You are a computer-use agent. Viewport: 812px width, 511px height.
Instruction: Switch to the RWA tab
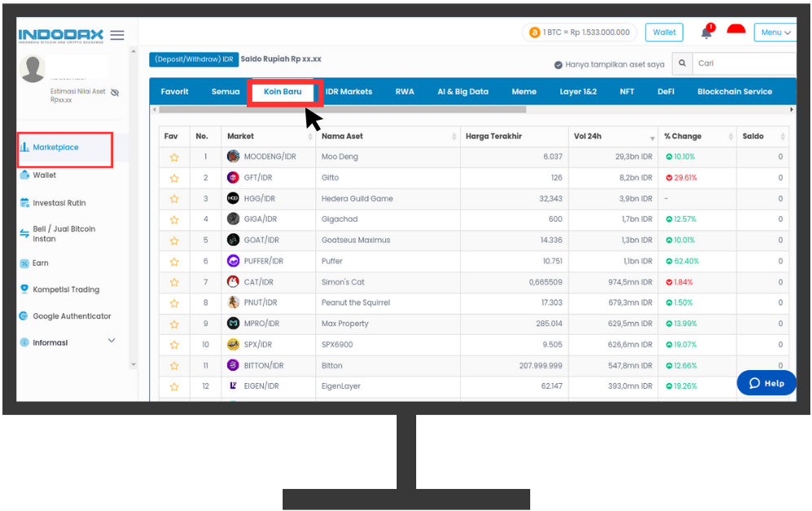pos(405,92)
